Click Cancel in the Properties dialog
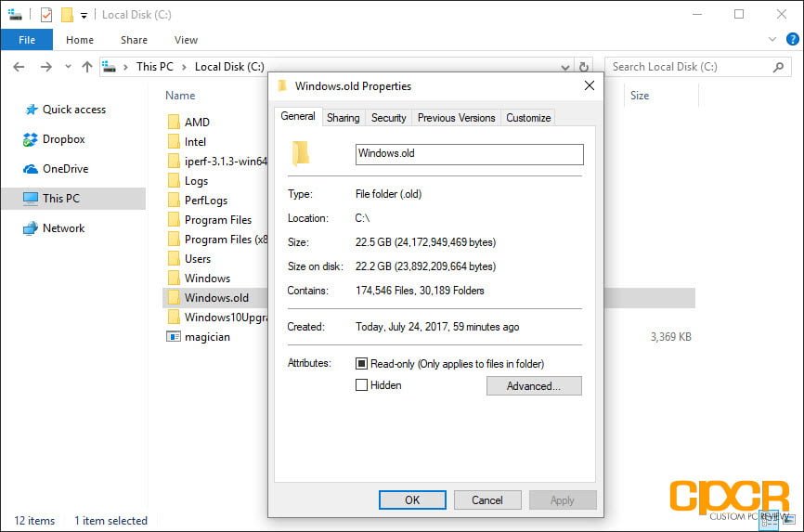804x532 pixels. [487, 500]
